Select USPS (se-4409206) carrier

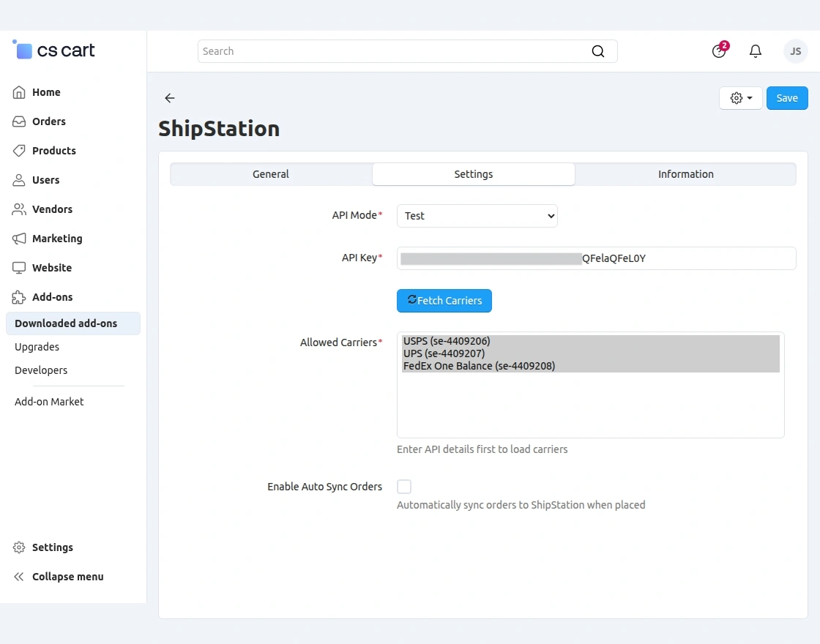590,341
